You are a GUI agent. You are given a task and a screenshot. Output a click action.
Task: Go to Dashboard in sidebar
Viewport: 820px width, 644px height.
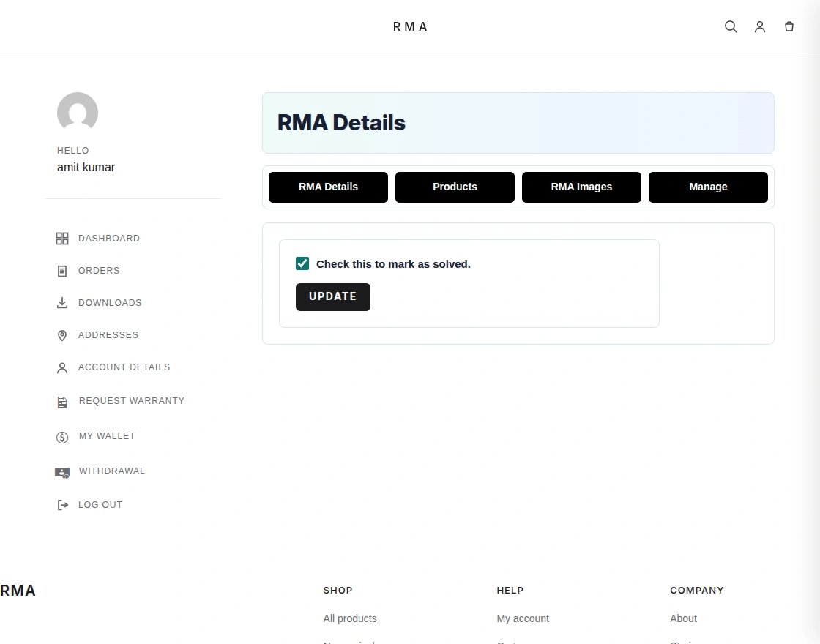pyautogui.click(x=109, y=239)
